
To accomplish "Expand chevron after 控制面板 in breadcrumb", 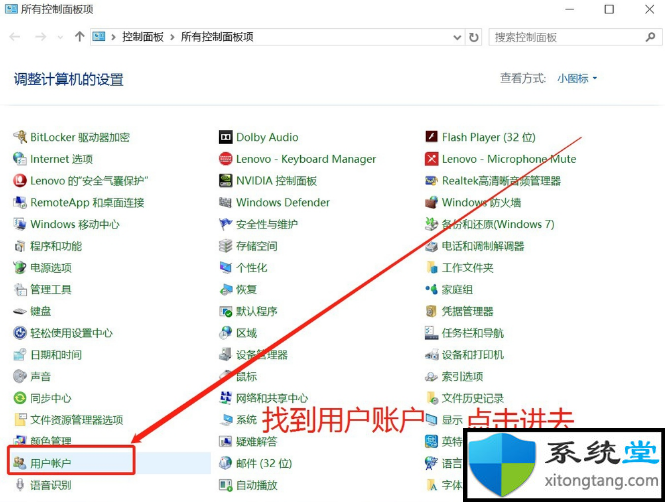I will coord(172,37).
